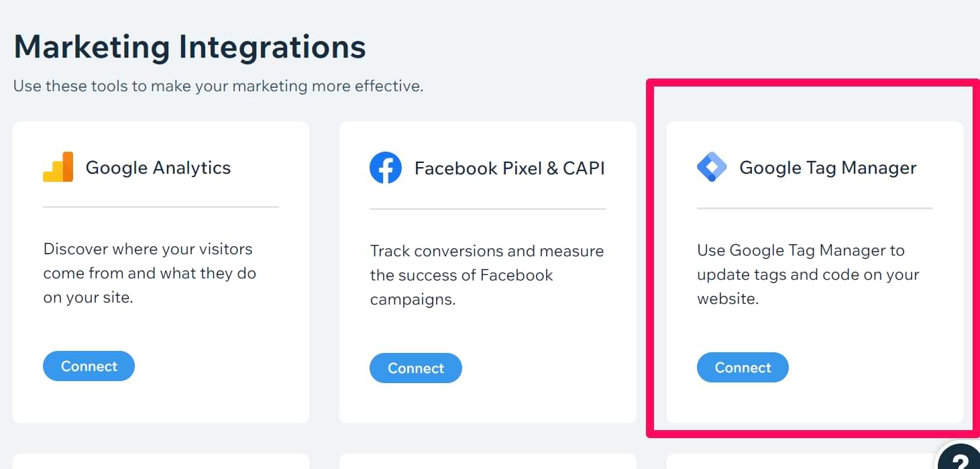Screen dimensions: 980x469
Task: Connect Google Analytics
Action: pos(89,366)
